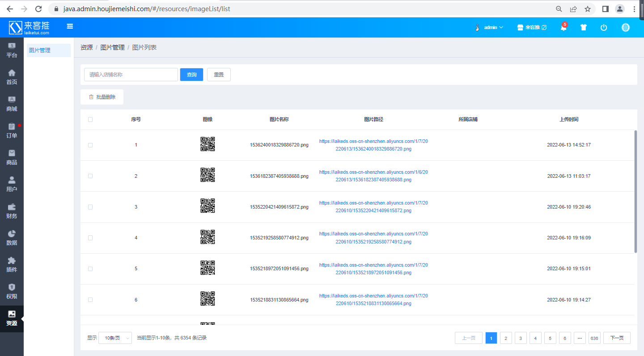The height and width of the screenshot is (356, 644).
Task: Open 插件 in the sidebar
Action: point(12,265)
